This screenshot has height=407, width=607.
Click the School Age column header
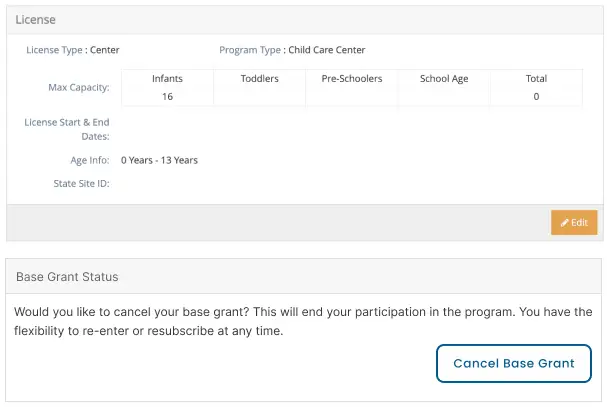[x=444, y=79]
